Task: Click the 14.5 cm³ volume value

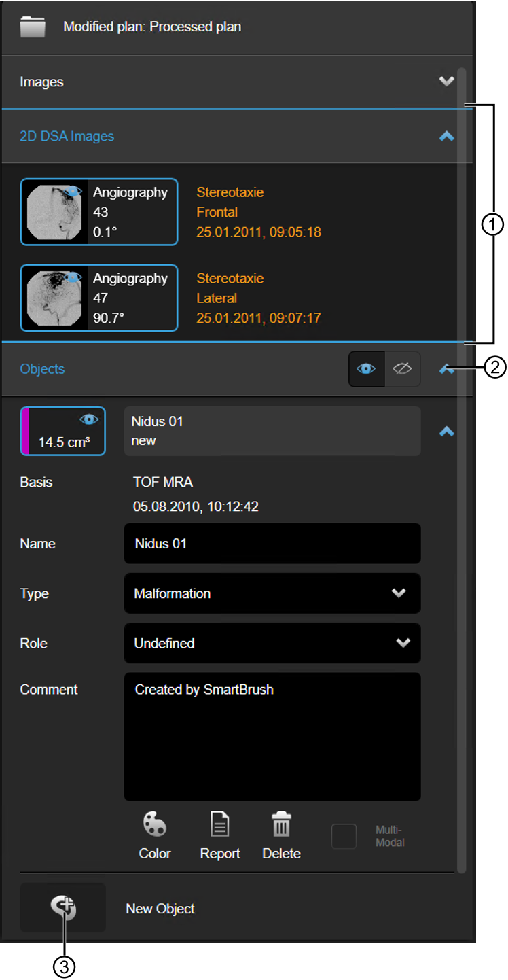Action: coord(65,442)
